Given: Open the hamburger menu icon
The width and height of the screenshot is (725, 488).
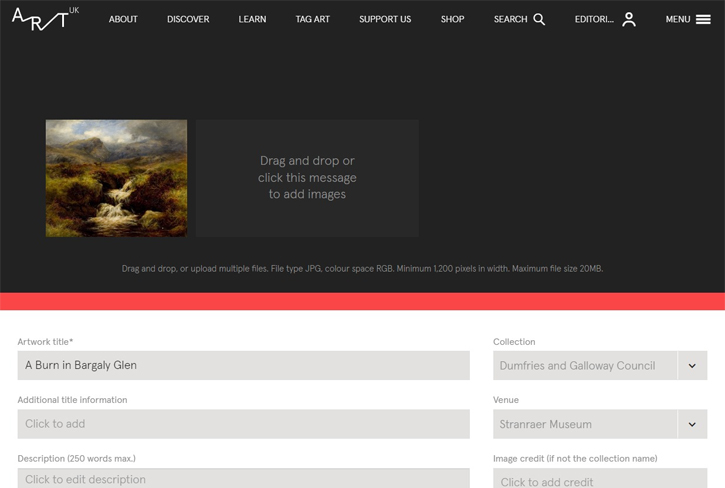Looking at the screenshot, I should 703,19.
